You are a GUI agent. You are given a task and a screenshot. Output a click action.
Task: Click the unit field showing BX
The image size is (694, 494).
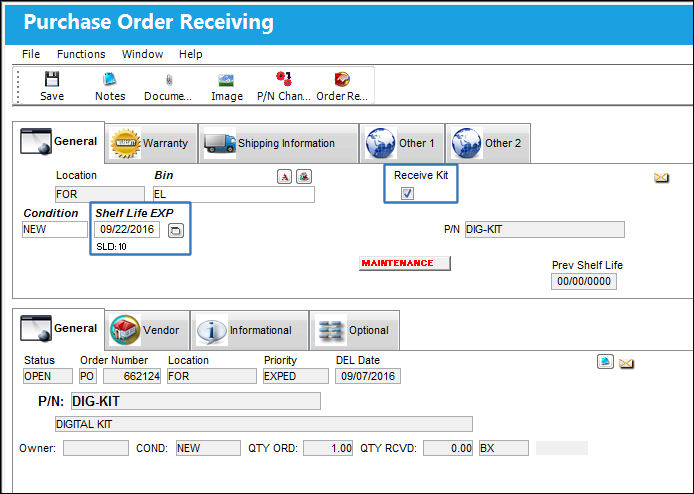(504, 448)
